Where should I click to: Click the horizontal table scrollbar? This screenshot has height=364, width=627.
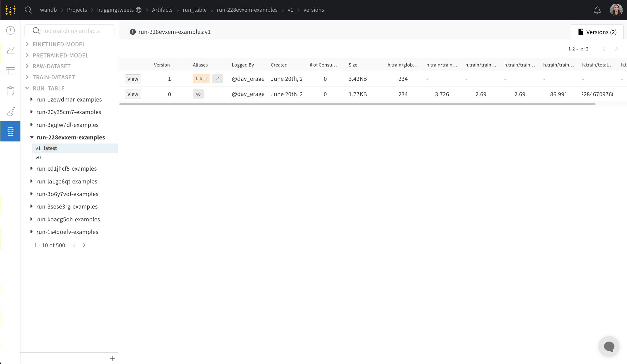click(x=357, y=104)
